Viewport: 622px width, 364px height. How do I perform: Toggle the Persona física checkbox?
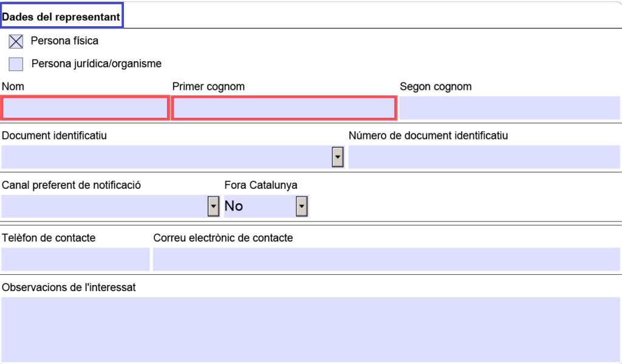coord(16,41)
